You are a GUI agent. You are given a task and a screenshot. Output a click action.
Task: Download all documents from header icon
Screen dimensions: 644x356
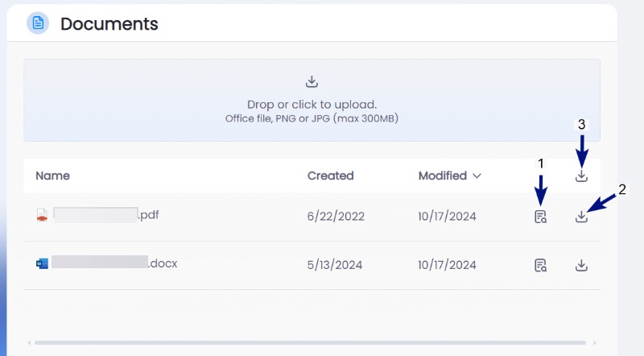pos(581,176)
